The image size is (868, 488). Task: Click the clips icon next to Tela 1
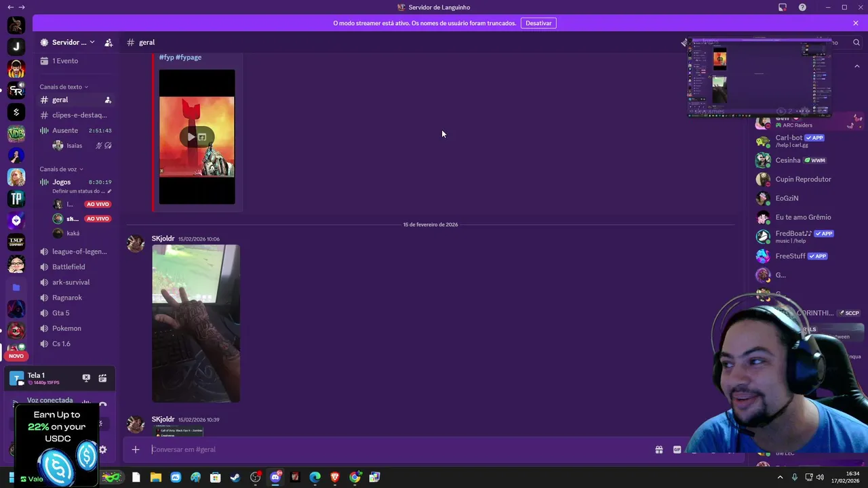point(102,378)
